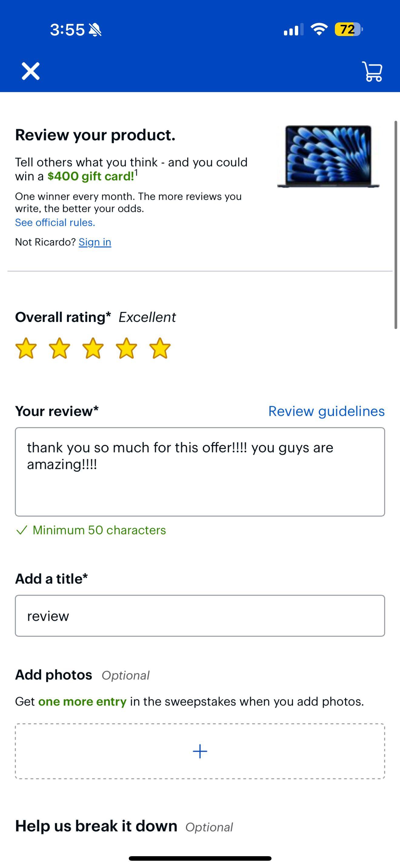Select the fifth rating star
Image resolution: width=400 pixels, height=868 pixels.
click(158, 350)
